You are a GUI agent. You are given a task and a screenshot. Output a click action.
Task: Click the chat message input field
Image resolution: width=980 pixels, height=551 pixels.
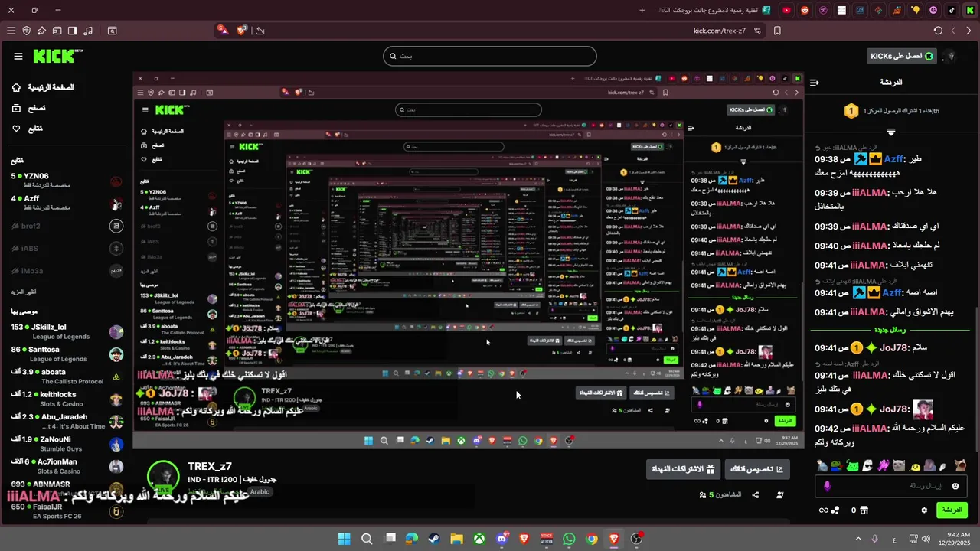click(x=891, y=485)
